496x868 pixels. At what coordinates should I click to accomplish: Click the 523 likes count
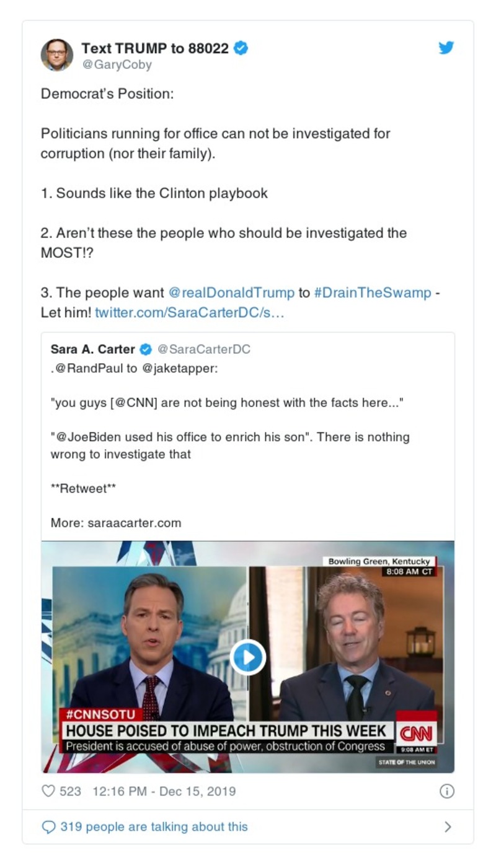pyautogui.click(x=70, y=791)
